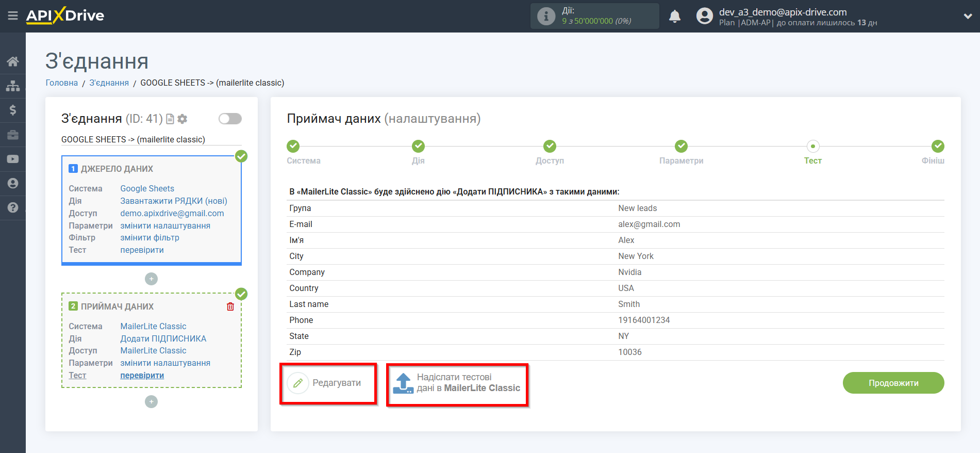The image size is (980, 453).
Task: Click the add step plus below data receiver
Action: [x=151, y=401]
